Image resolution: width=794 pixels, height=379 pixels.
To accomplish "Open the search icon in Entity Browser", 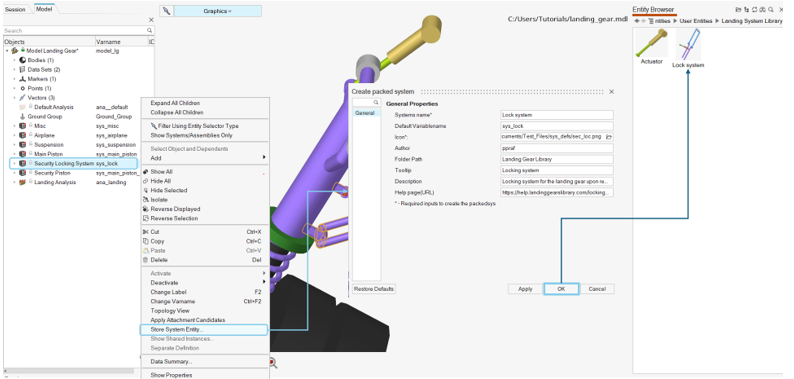I will click(770, 10).
